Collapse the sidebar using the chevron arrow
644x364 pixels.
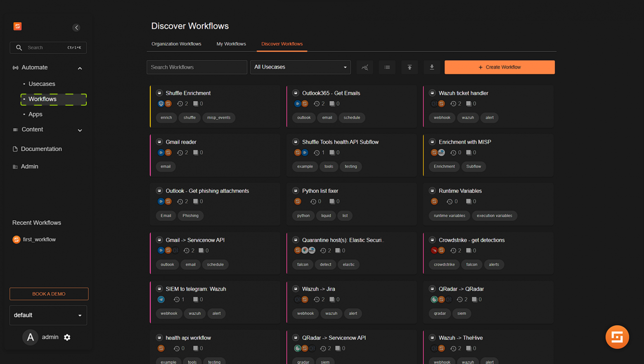[x=76, y=28]
